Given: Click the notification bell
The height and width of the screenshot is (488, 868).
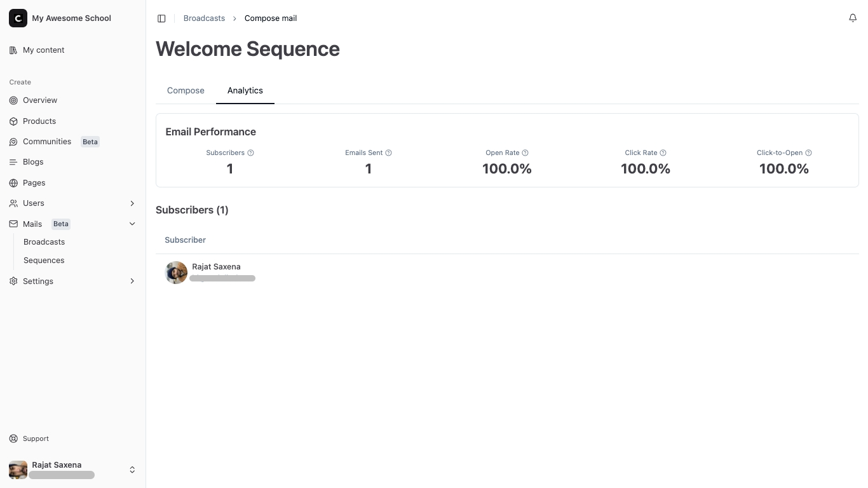Looking at the screenshot, I should [853, 18].
